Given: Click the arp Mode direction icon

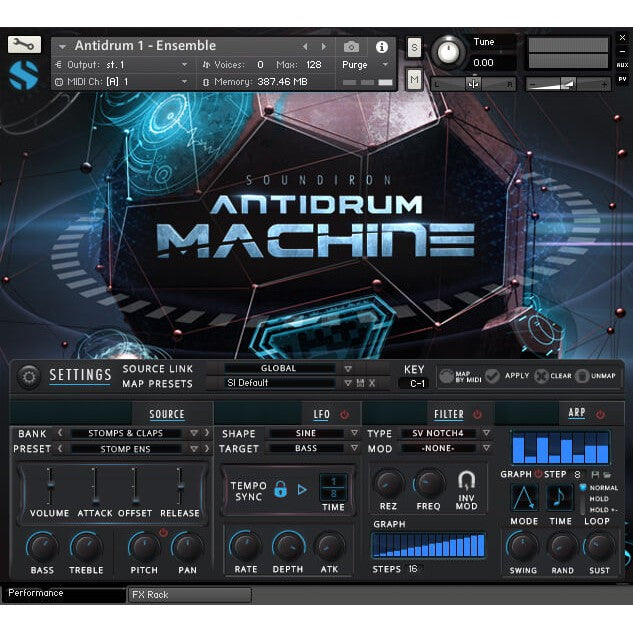Looking at the screenshot, I should 524,498.
